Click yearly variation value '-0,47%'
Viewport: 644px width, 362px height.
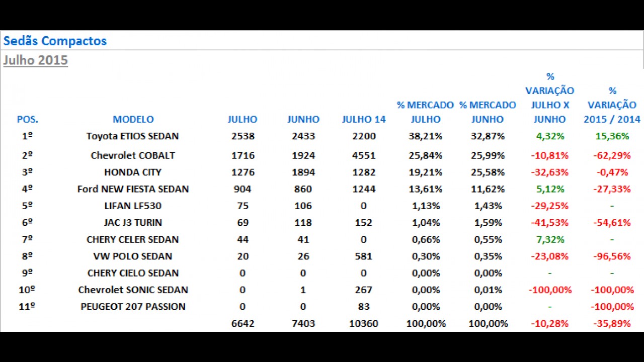click(612, 172)
